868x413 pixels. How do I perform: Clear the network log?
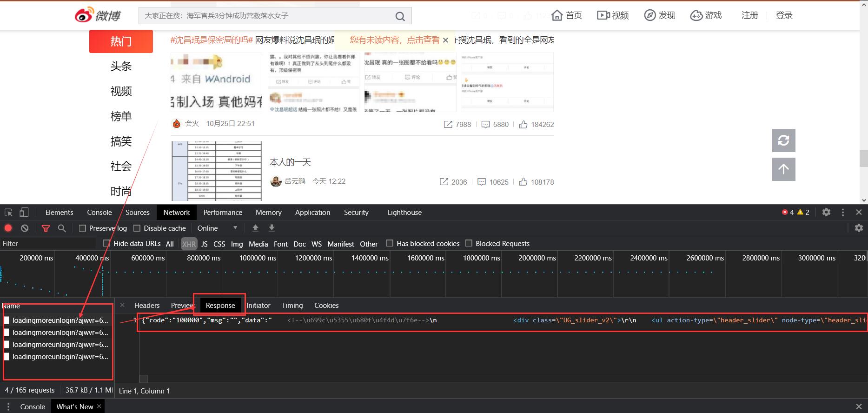tap(25, 228)
